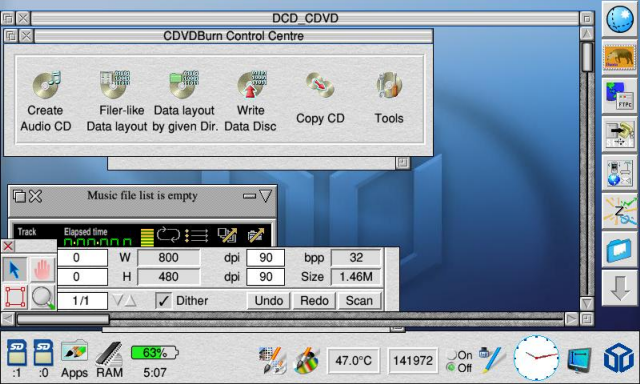Select the red rectangle selection tool
The width and height of the screenshot is (640, 384).
[x=15, y=297]
